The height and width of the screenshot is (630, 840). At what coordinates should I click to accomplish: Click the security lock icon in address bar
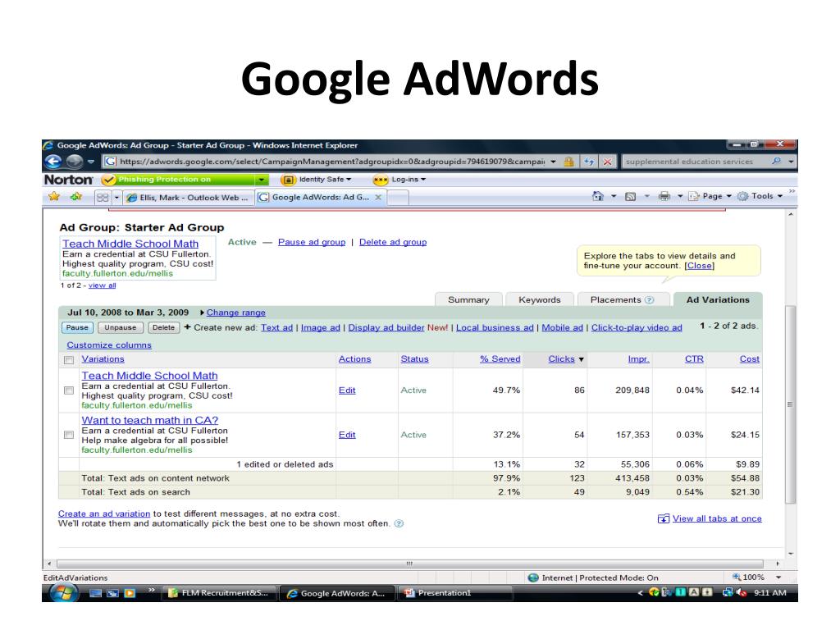pyautogui.click(x=568, y=162)
